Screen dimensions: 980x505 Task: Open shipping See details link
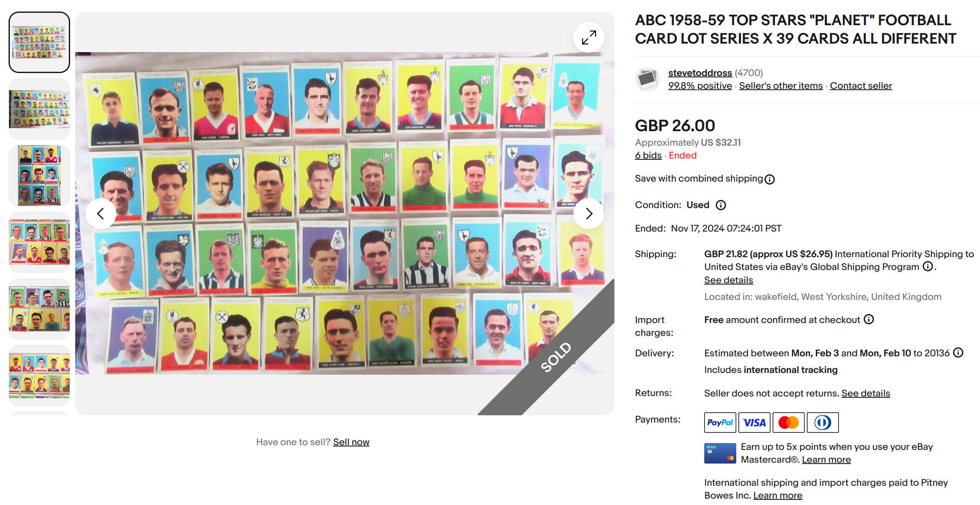(x=729, y=280)
